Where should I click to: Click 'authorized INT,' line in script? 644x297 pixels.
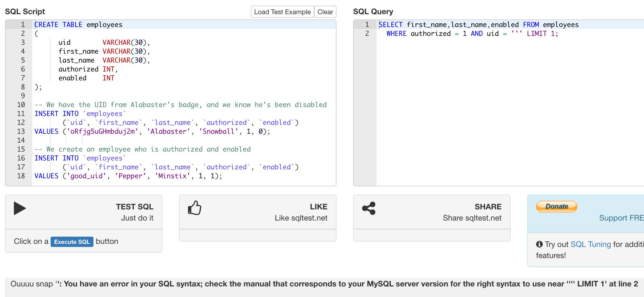[88, 69]
